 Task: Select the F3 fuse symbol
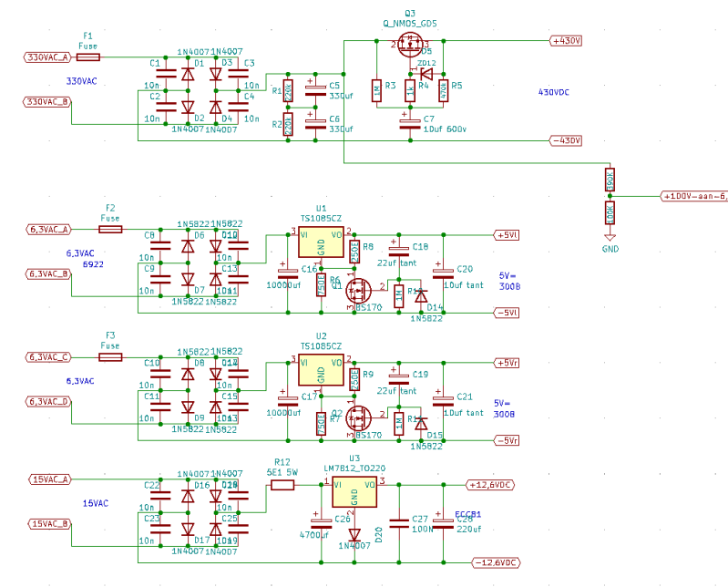pos(110,357)
